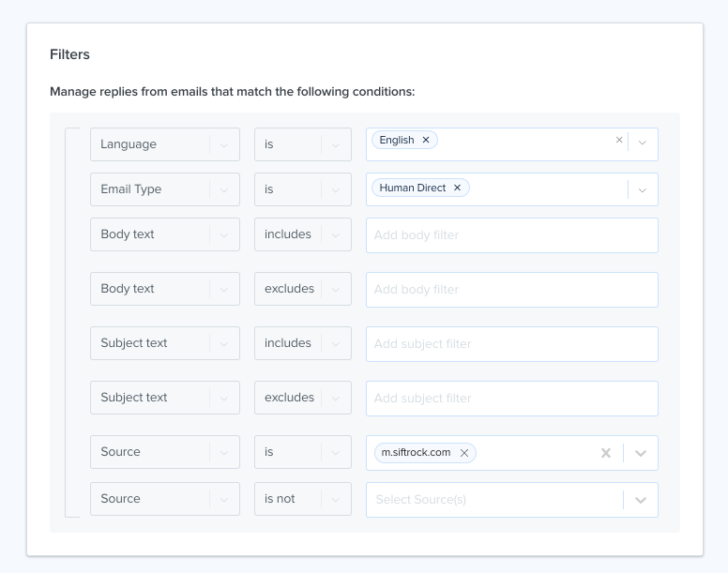Clear all values in Language field
728x573 pixels.
click(x=619, y=140)
